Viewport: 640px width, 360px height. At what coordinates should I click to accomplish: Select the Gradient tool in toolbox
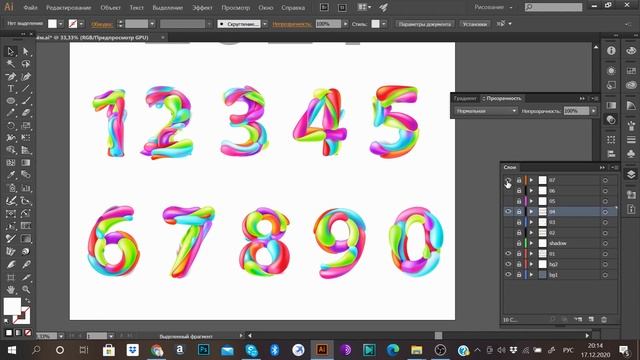pos(26,162)
